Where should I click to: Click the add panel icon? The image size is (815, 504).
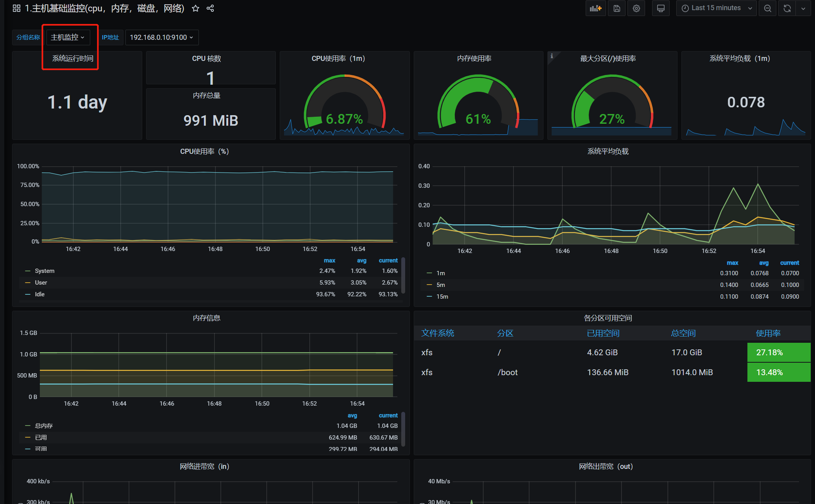(x=595, y=8)
